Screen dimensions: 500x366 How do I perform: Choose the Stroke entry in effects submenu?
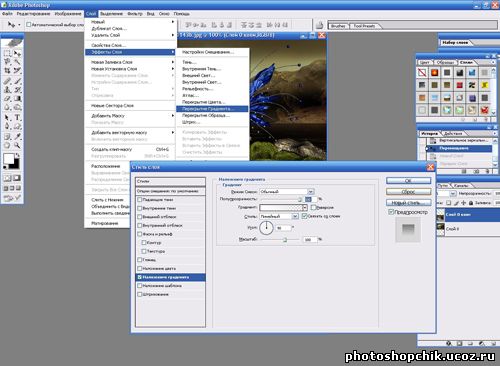click(191, 122)
